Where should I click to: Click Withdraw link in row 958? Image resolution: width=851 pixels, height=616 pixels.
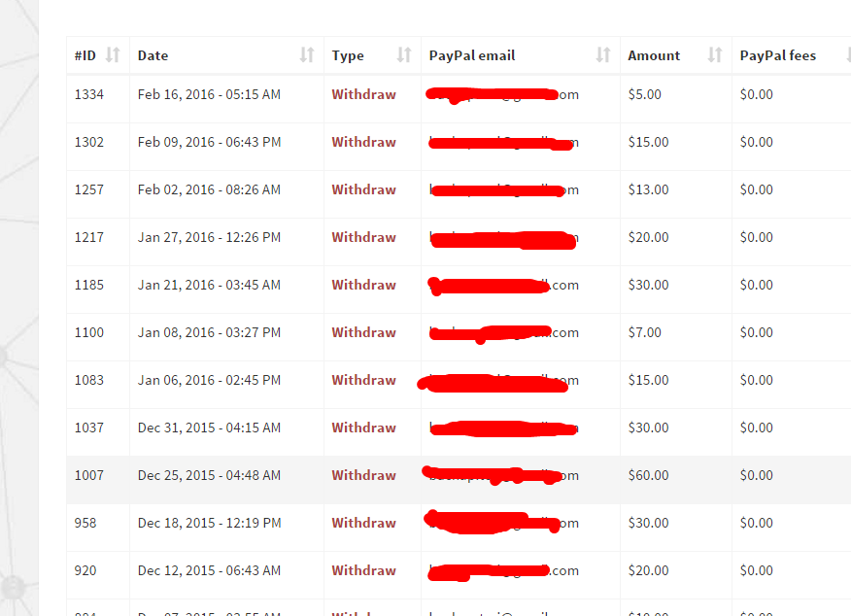pyautogui.click(x=363, y=523)
